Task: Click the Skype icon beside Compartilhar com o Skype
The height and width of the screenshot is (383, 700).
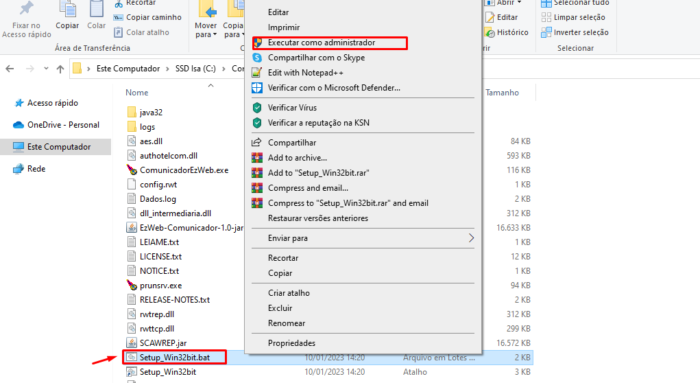Action: point(257,58)
